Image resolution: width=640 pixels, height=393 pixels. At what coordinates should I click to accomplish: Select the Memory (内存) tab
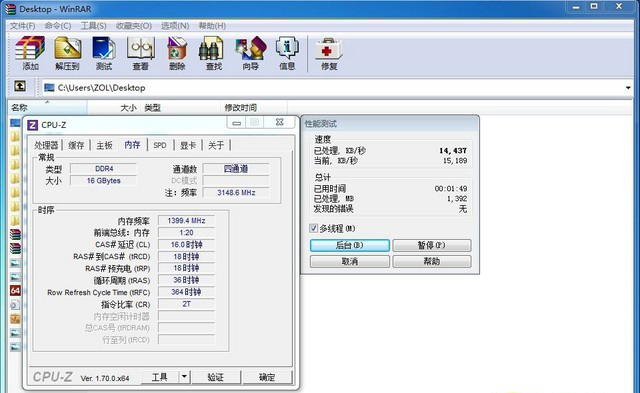[132, 144]
